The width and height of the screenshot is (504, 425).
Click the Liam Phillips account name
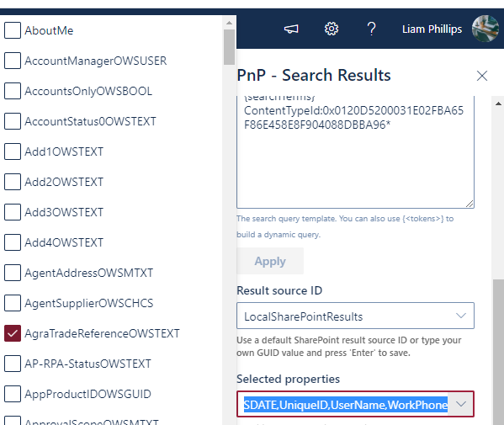432,29
